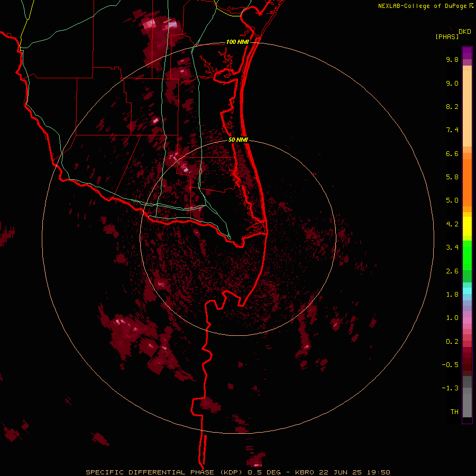Select the DKD product code text

pyautogui.click(x=465, y=32)
